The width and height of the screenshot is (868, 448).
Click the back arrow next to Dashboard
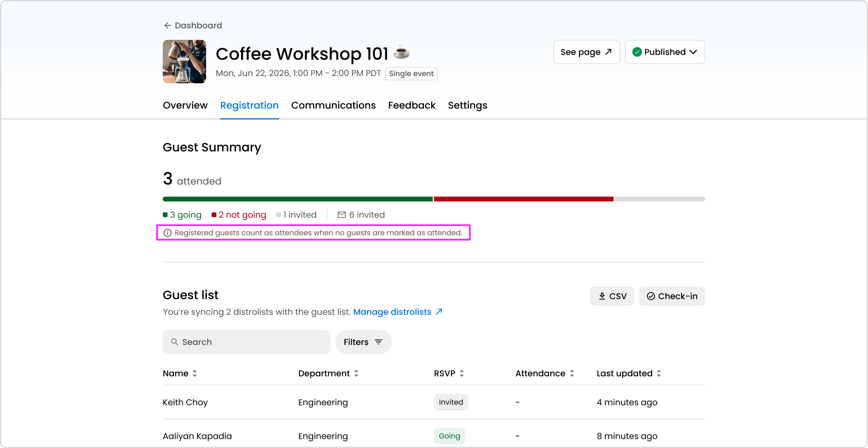pos(167,26)
